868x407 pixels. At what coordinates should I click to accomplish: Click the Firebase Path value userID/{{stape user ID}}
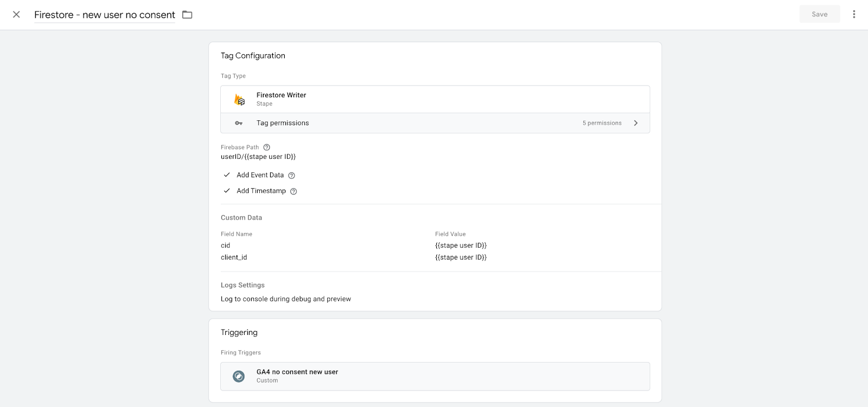click(258, 157)
